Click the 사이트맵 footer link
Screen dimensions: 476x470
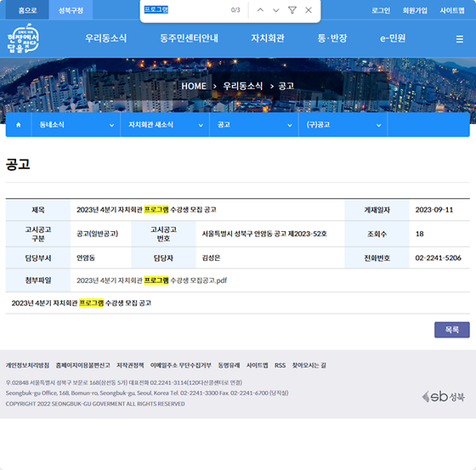[x=257, y=365]
